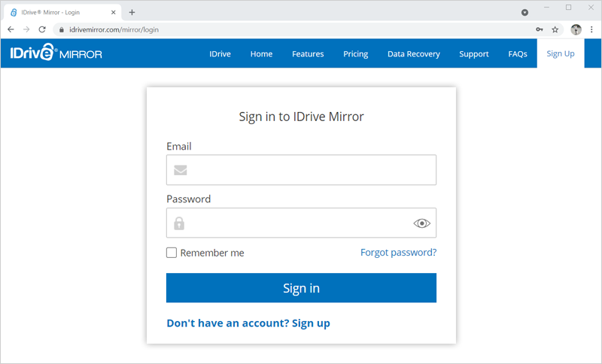This screenshot has height=364, width=602.
Task: Reload the page with refresh icon
Action: (42, 29)
